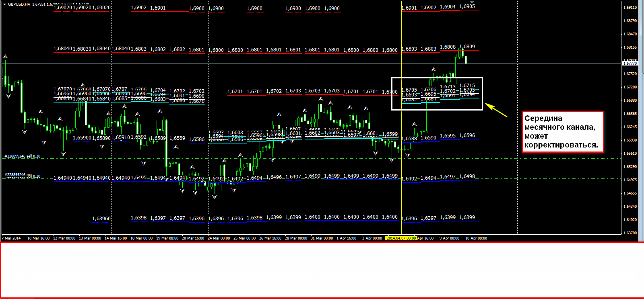Select the 1,6498 blue level label

[467, 176]
